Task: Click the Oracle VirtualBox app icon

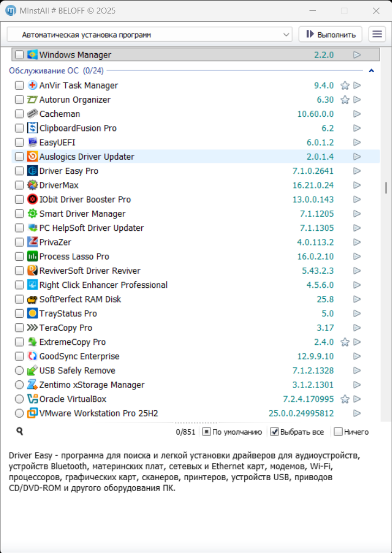Action: coord(33,399)
